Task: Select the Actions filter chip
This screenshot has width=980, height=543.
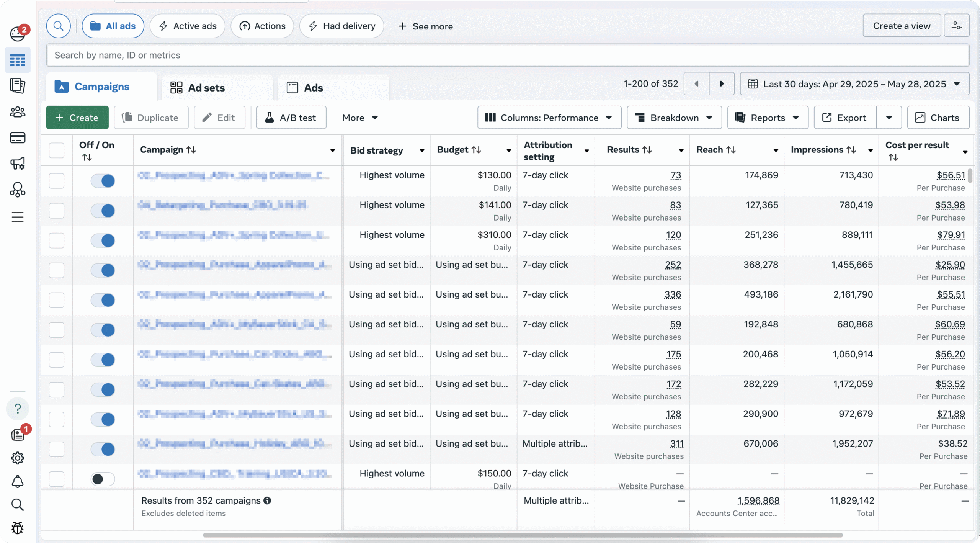Action: coord(262,26)
